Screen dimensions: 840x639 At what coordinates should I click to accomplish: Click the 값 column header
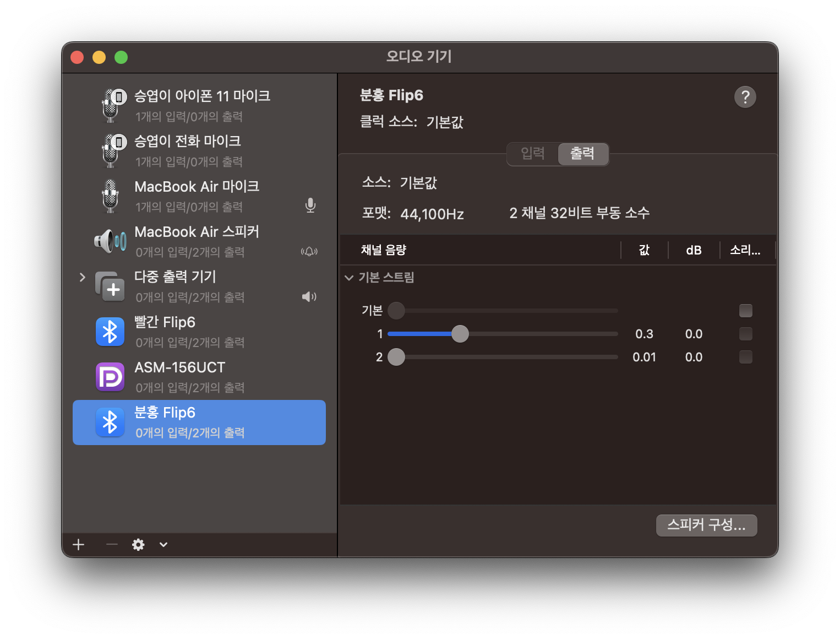click(644, 250)
